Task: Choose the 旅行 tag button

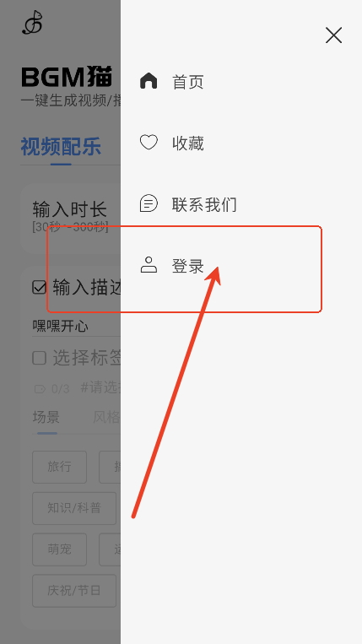Action: click(60, 467)
